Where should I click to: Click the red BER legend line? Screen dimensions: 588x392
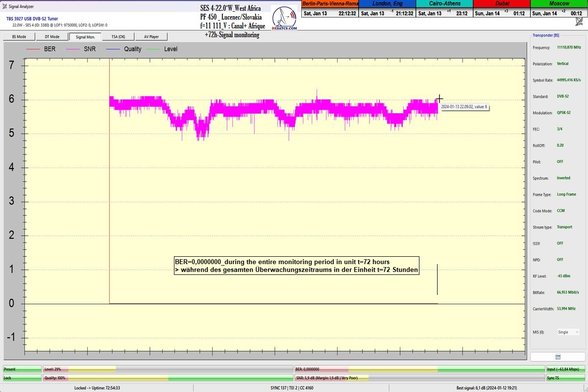[33, 49]
